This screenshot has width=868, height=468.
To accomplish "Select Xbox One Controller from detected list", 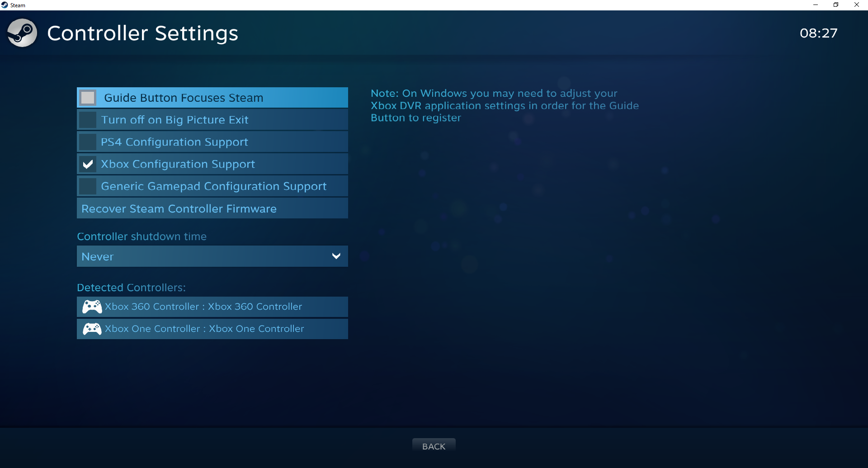I will (212, 329).
